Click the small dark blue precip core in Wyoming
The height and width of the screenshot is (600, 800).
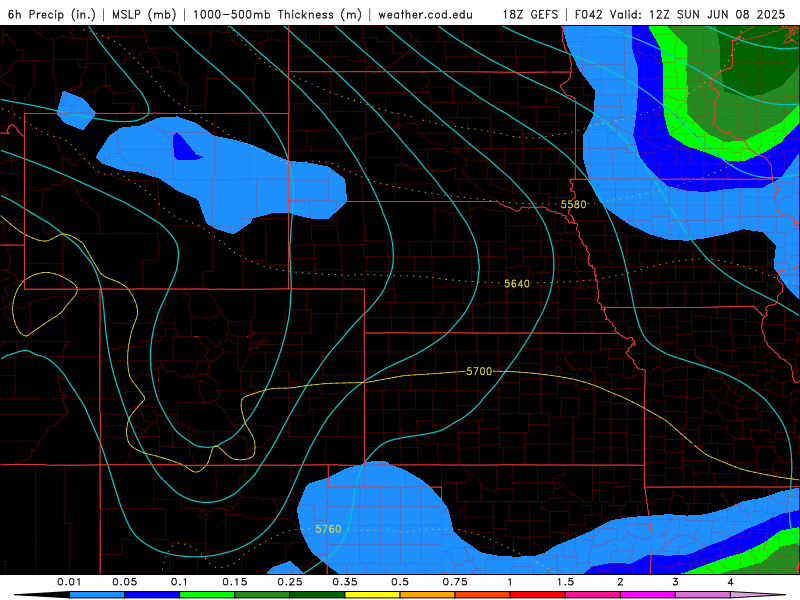pyautogui.click(x=184, y=148)
